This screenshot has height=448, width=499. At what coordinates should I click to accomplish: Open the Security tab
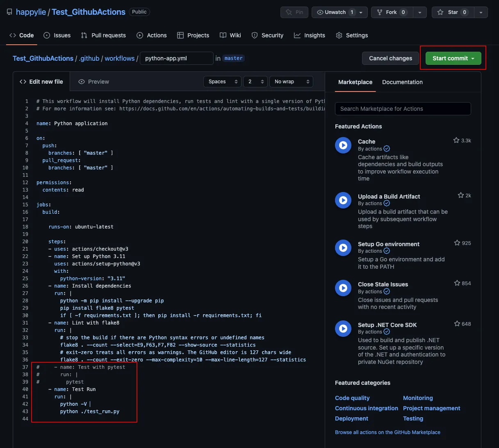tap(267, 35)
